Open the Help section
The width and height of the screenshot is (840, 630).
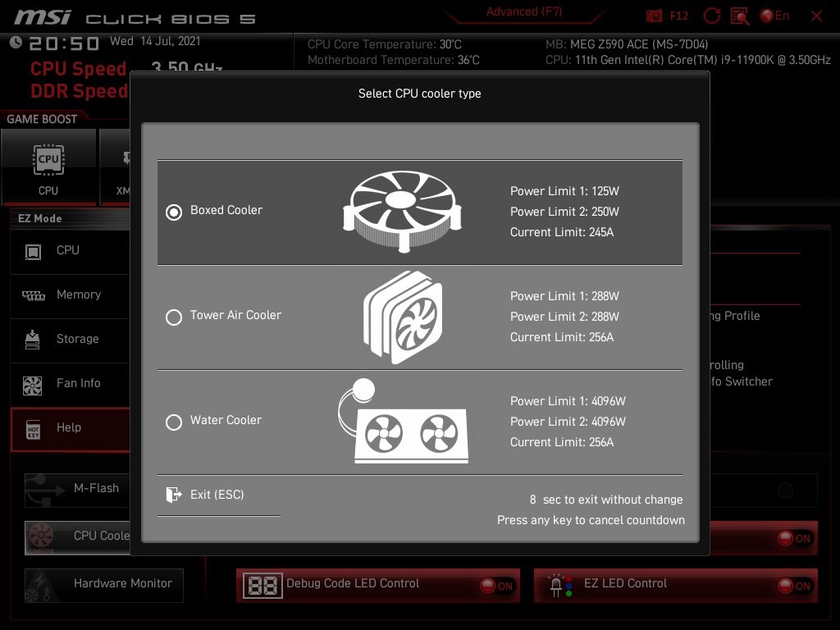[71, 428]
